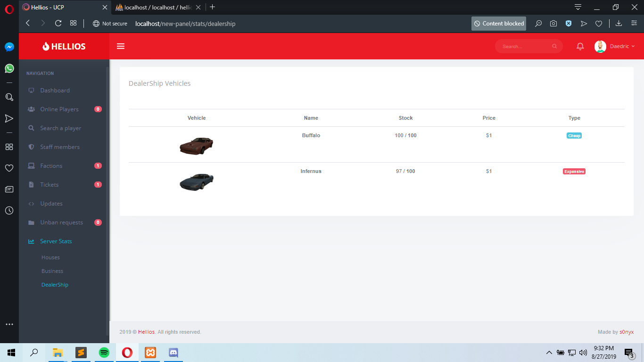
Task: Take a snapshot with camera icon
Action: pyautogui.click(x=553, y=24)
